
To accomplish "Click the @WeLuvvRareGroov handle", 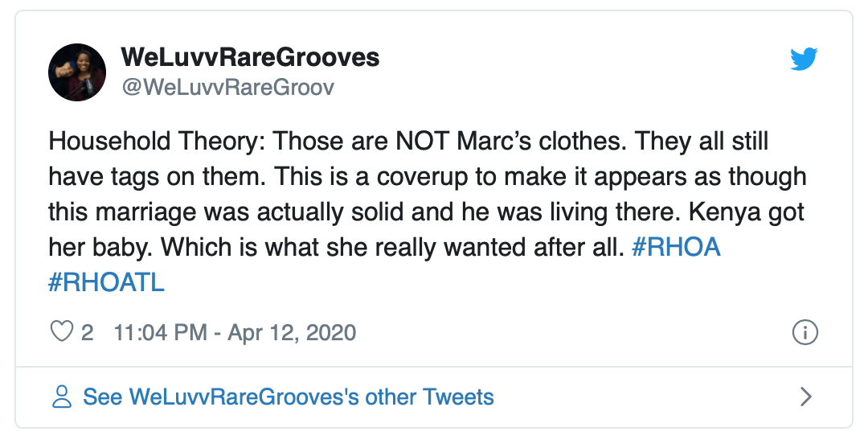I will [227, 88].
